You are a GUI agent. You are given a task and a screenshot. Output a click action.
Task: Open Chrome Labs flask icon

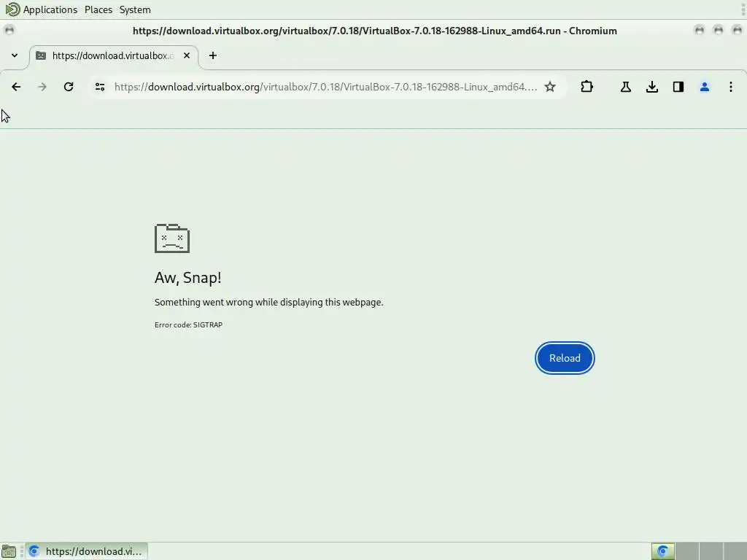click(x=625, y=87)
